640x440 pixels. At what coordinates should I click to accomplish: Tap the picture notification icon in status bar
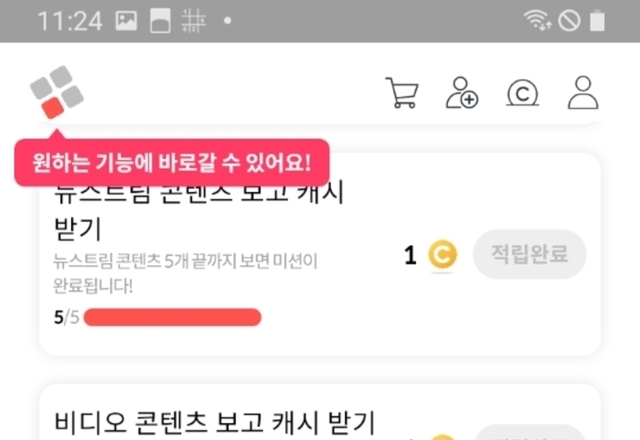(x=126, y=21)
